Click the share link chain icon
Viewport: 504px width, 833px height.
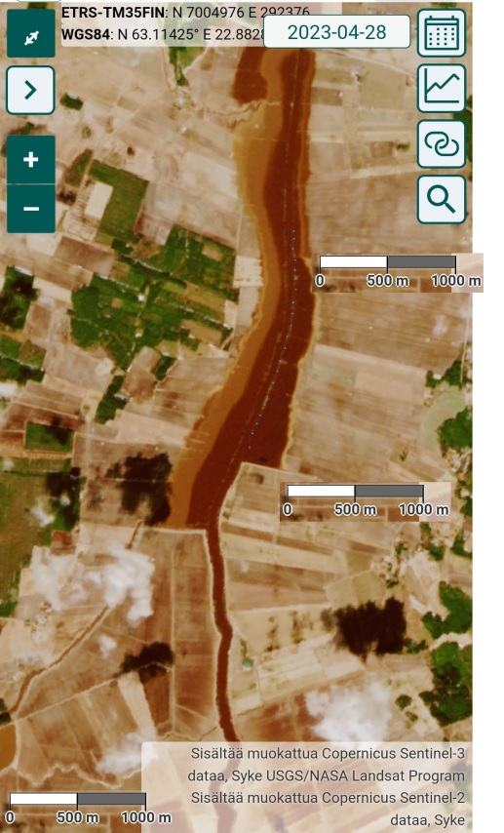point(442,144)
